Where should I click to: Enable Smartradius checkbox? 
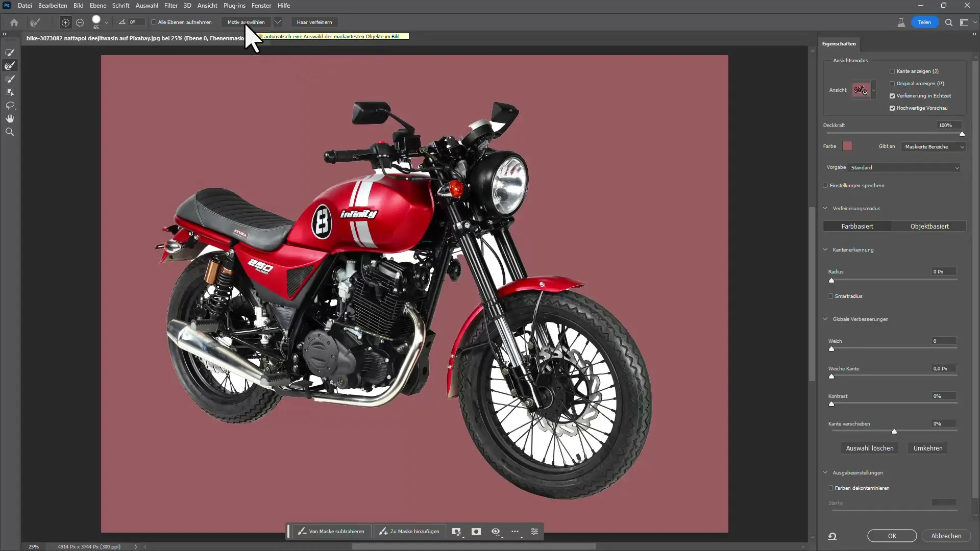click(830, 296)
